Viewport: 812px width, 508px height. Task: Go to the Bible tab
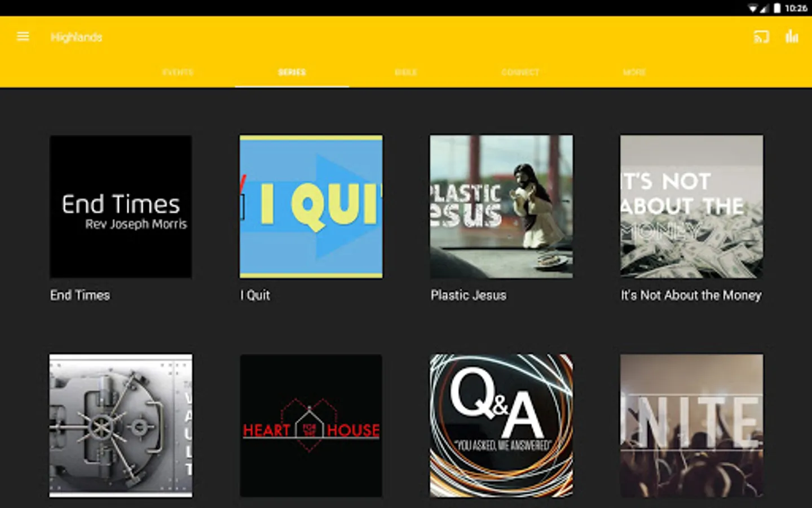(x=406, y=72)
